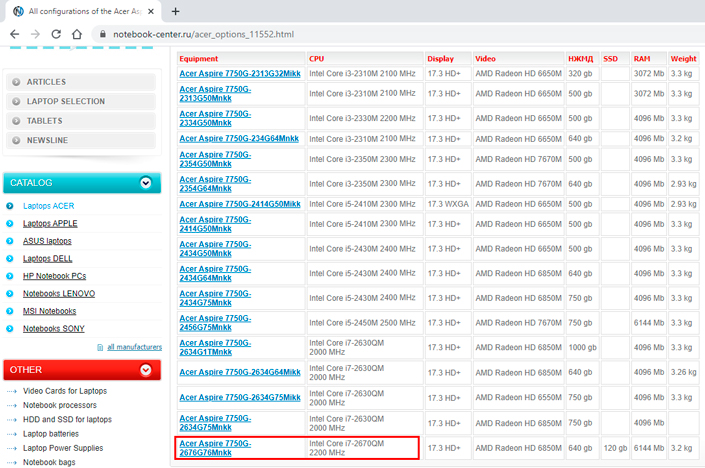705x468 pixels.
Task: Open the NEWSLINE menu item
Action: pos(81,140)
